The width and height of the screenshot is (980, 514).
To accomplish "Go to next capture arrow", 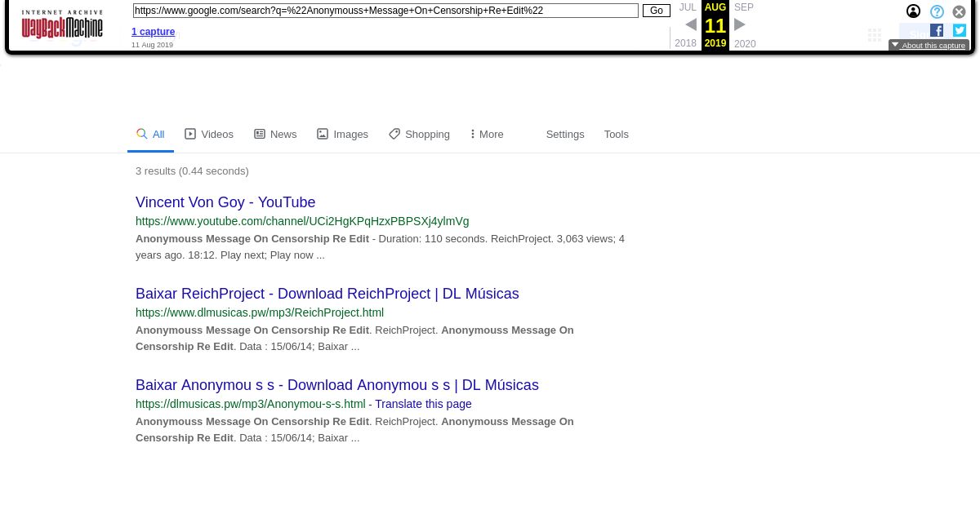I will coord(740,24).
